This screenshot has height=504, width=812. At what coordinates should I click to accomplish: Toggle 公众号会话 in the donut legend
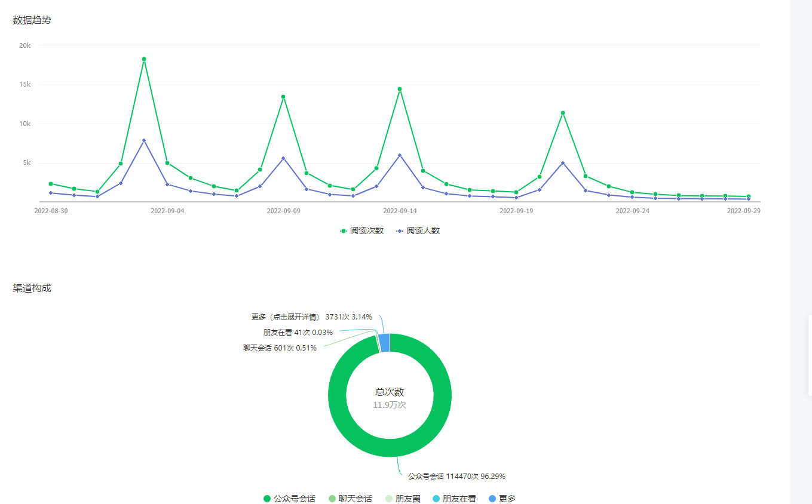coord(289,499)
